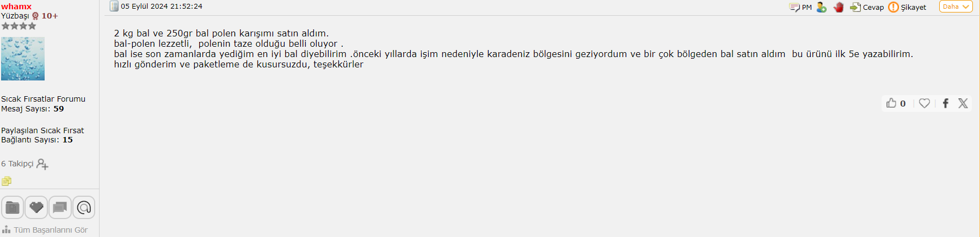The height and width of the screenshot is (237, 980).
Task: Expand the Daha dropdown
Action: click(956, 7)
